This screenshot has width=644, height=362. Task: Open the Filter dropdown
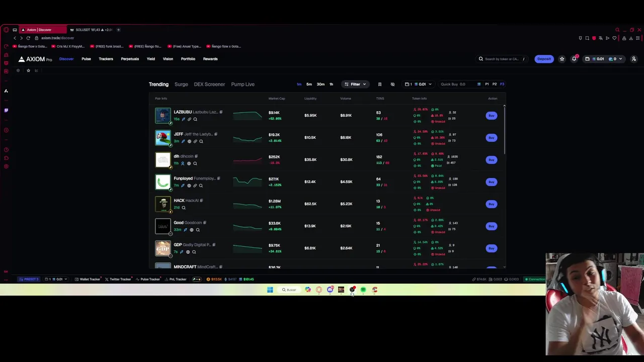click(355, 84)
